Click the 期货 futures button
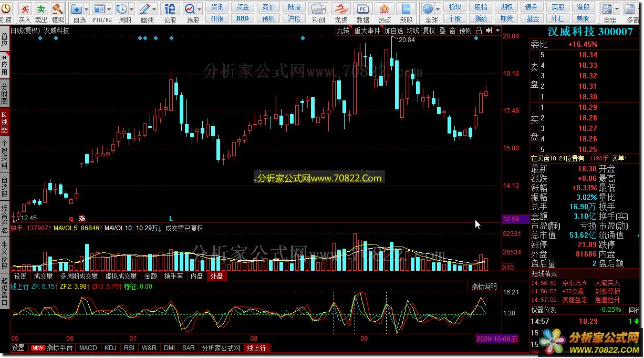Screen dimensions: 644x358 507,18
